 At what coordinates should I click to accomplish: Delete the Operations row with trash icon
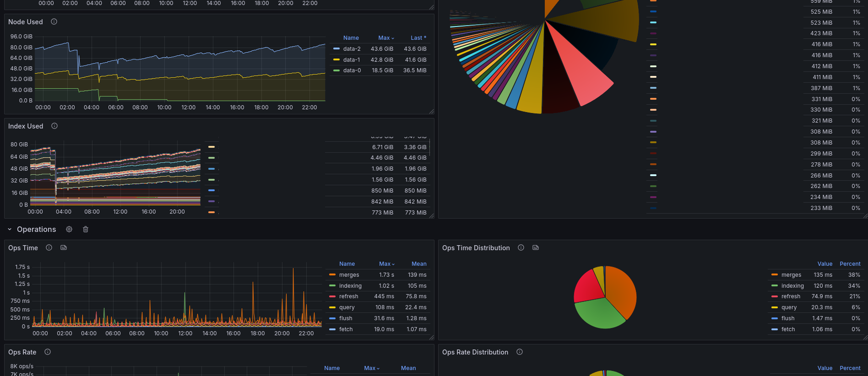coord(86,229)
